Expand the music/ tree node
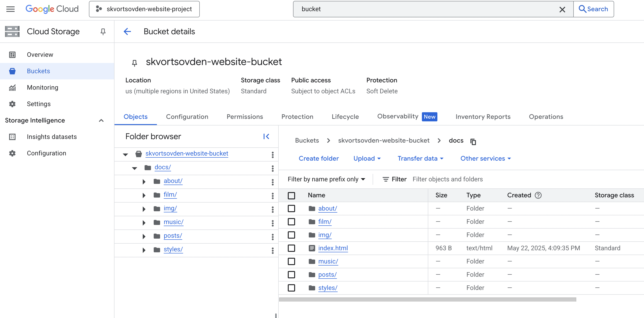The image size is (644, 318). (x=144, y=223)
